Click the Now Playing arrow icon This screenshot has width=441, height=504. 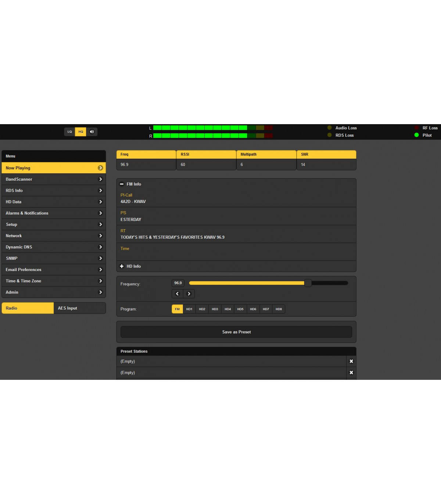[100, 168]
